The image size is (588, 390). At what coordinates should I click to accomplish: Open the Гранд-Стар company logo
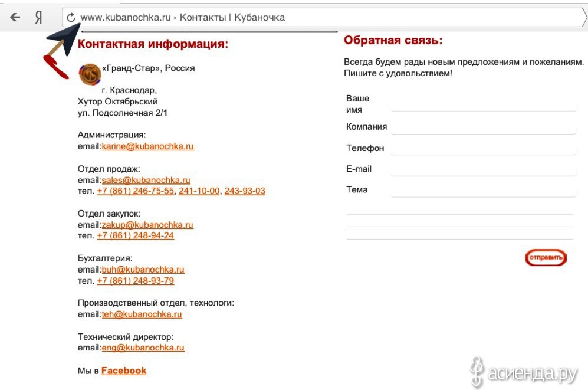click(90, 74)
